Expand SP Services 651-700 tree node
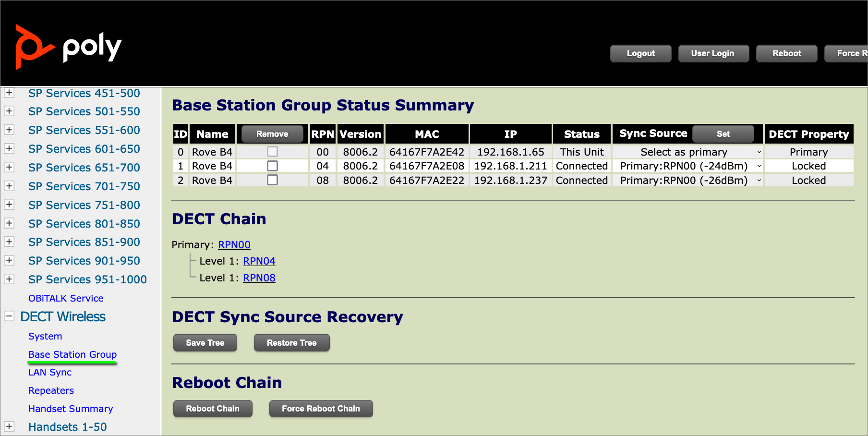 (9, 168)
